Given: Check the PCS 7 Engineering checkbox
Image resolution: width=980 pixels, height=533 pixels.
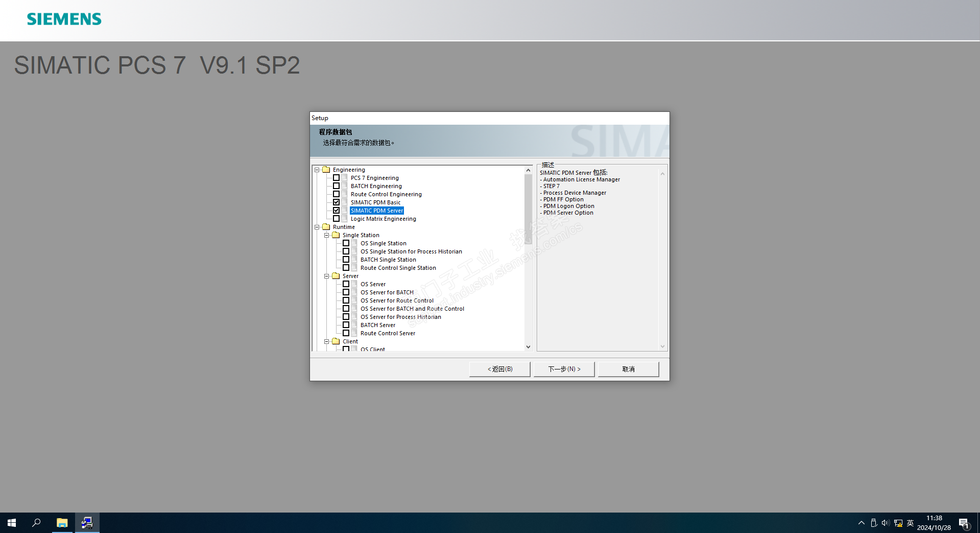Looking at the screenshot, I should coord(337,178).
